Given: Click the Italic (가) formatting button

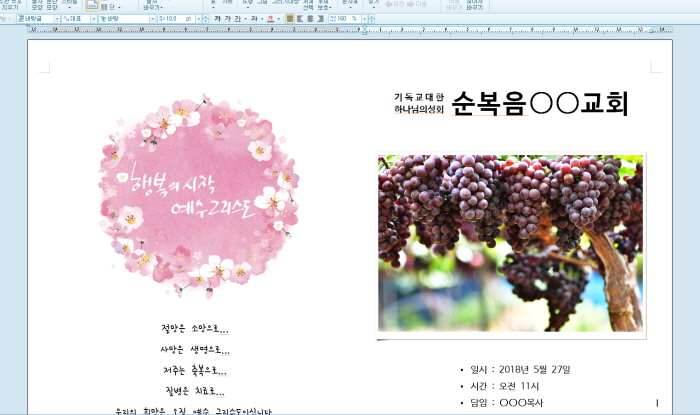Looking at the screenshot, I should click(228, 19).
